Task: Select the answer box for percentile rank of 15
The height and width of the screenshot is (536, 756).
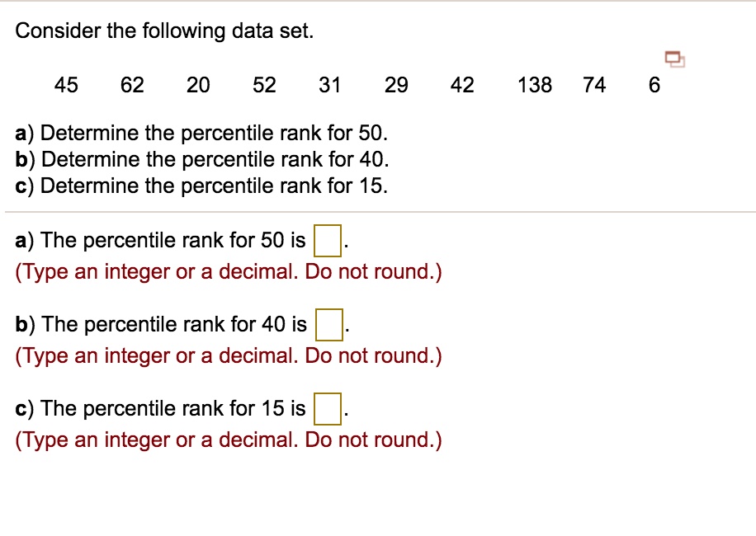Action: coord(328,407)
